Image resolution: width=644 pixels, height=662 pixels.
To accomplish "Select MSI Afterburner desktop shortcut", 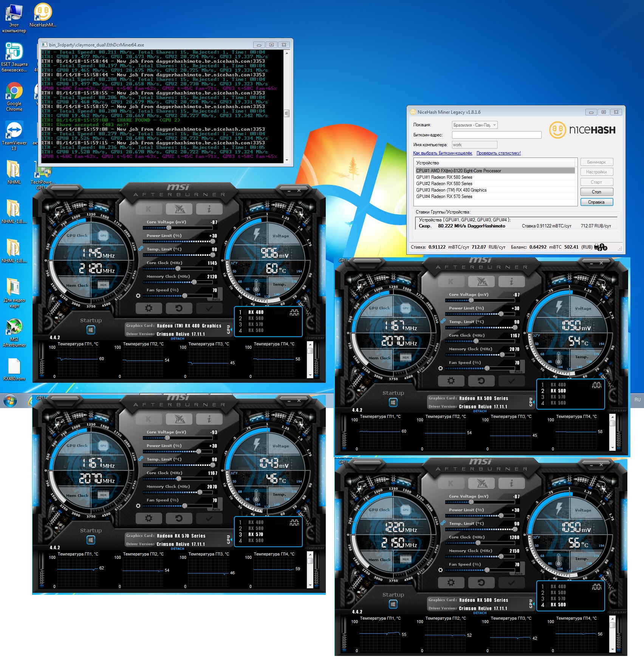I will (14, 333).
